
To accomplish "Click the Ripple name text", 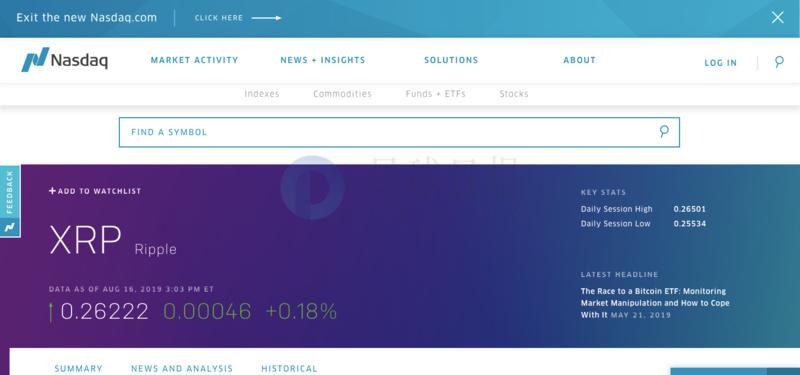I will pyautogui.click(x=156, y=249).
